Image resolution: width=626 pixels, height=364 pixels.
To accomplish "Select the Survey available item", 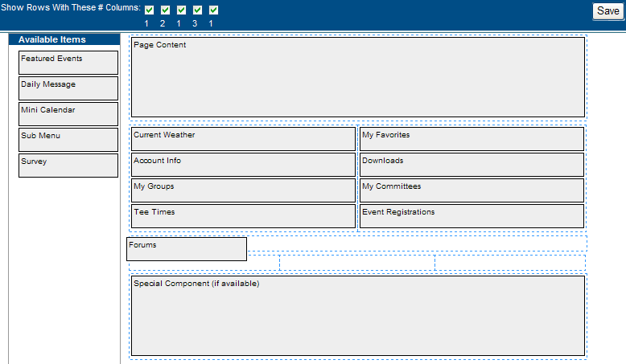I will click(x=68, y=166).
